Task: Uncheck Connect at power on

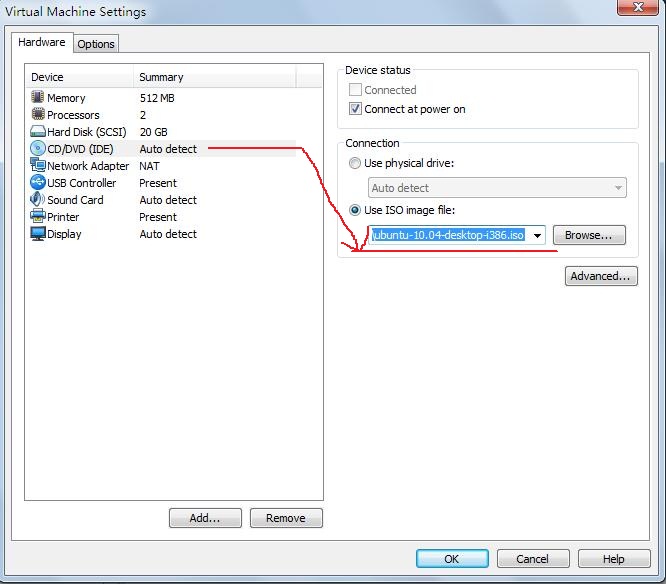Action: point(355,109)
